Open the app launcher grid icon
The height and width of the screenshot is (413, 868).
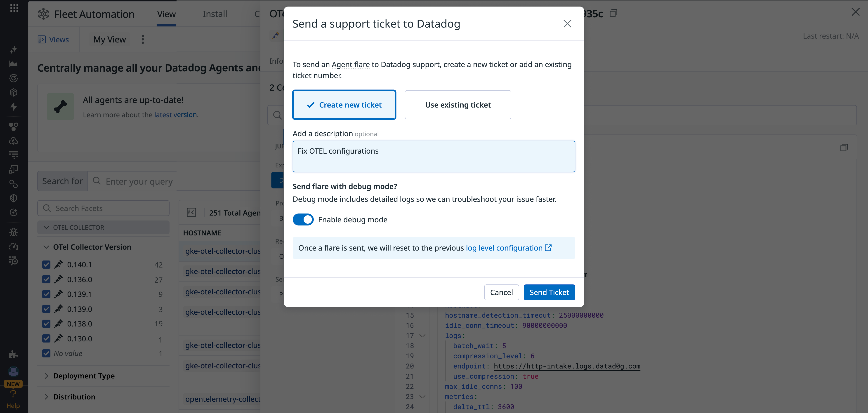click(x=14, y=8)
